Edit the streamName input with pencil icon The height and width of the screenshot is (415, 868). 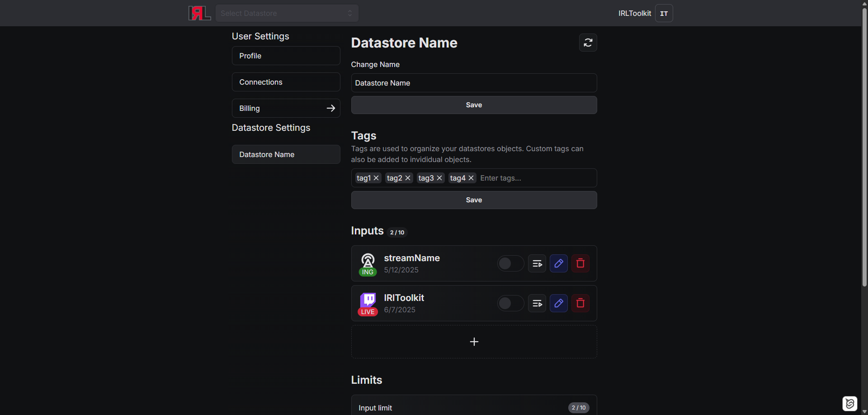(x=558, y=263)
